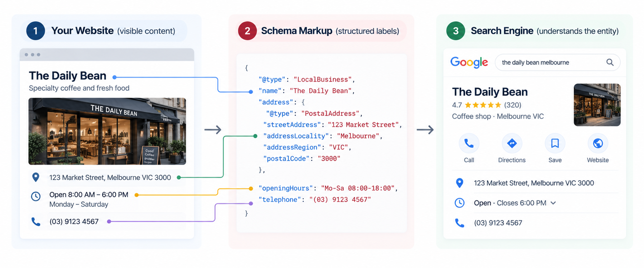Click the "telephone" key
644x268 pixels.
(x=280, y=199)
